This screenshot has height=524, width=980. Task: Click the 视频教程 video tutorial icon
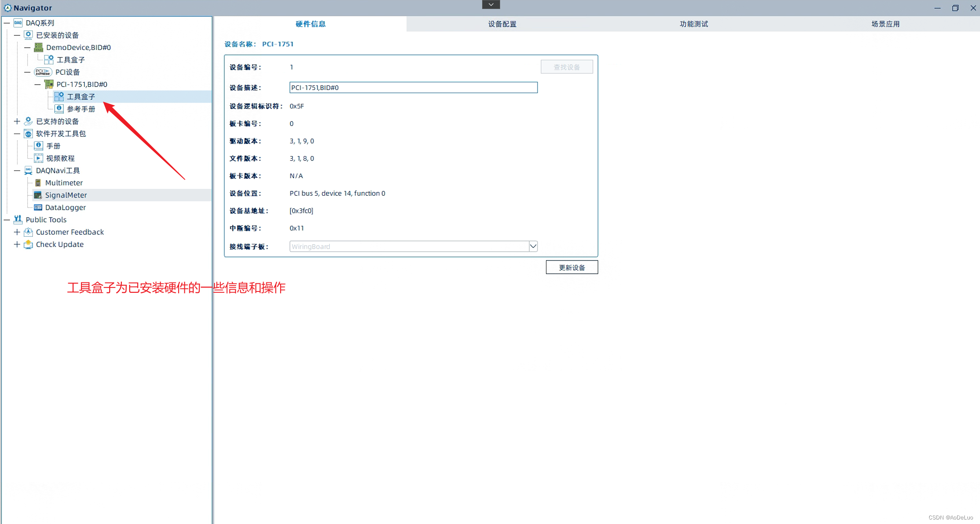(x=39, y=158)
